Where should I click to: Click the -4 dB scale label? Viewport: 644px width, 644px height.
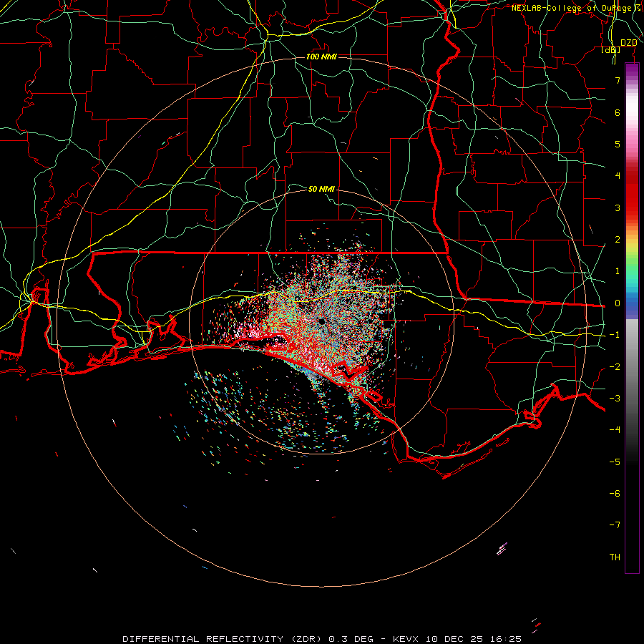(x=615, y=430)
